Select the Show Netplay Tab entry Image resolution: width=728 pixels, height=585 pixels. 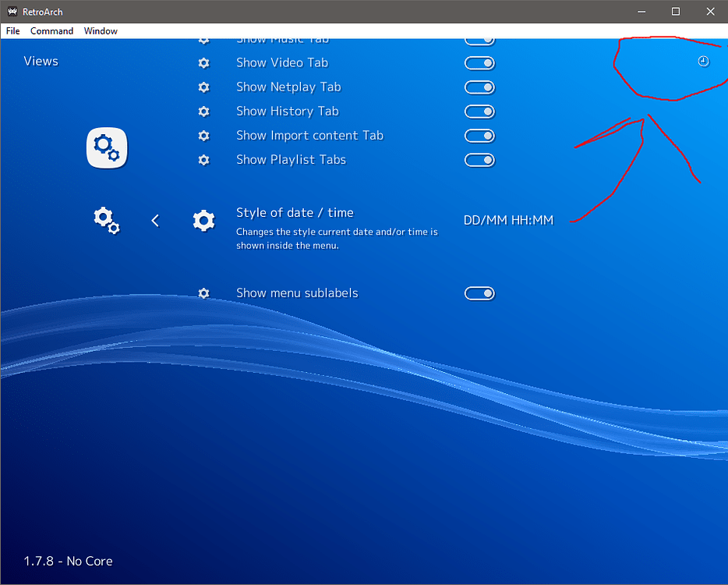tap(288, 87)
